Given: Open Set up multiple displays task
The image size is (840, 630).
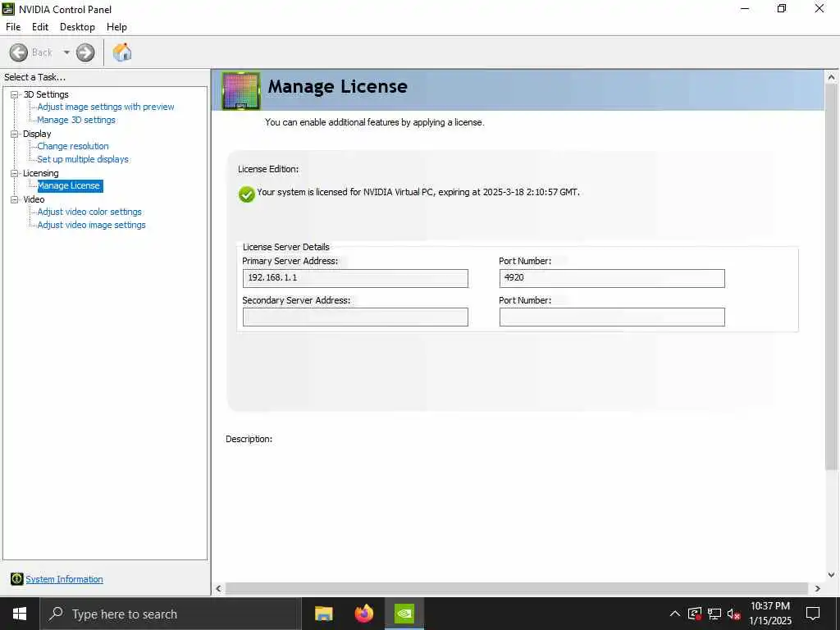Looking at the screenshot, I should point(83,159).
